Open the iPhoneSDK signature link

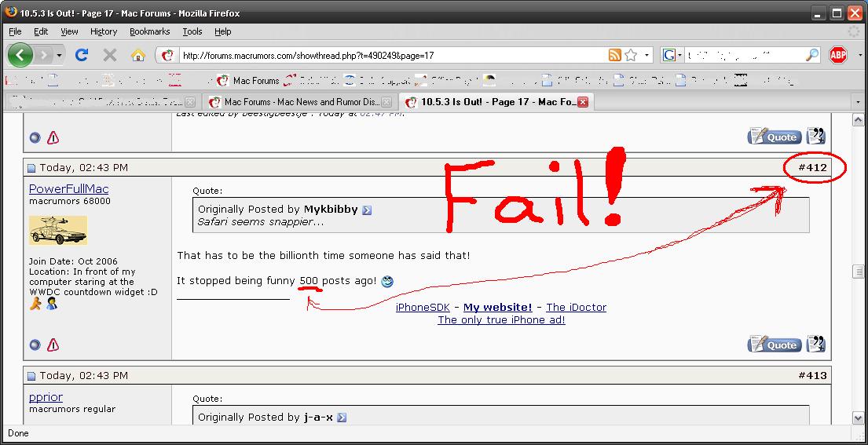pyautogui.click(x=423, y=308)
